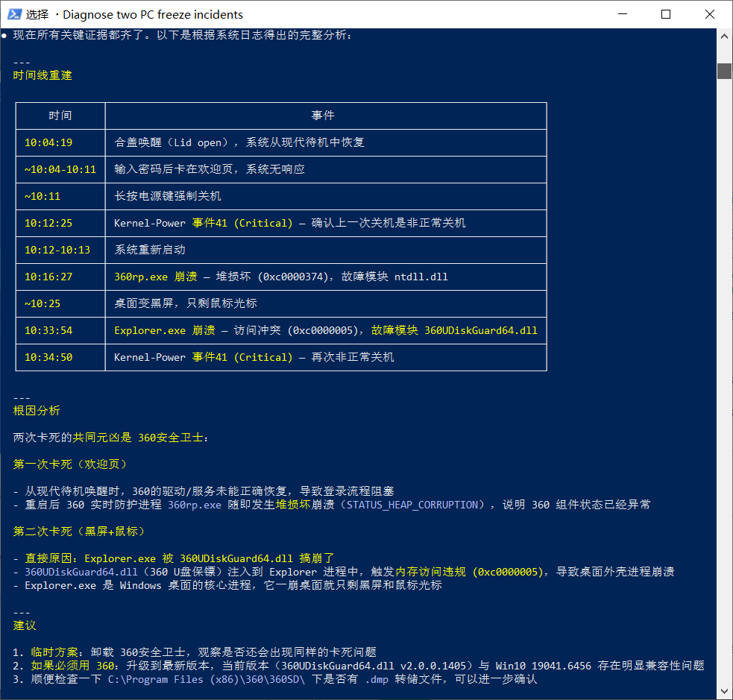Click the PowerShell icon in title bar

pyautogui.click(x=14, y=14)
